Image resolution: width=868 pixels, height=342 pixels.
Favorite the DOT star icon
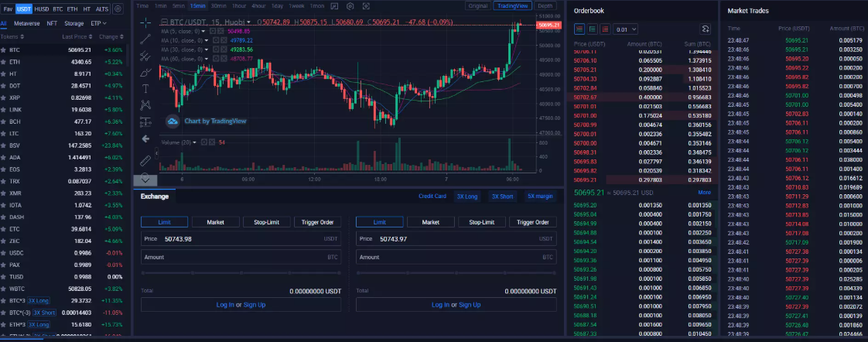(x=4, y=86)
